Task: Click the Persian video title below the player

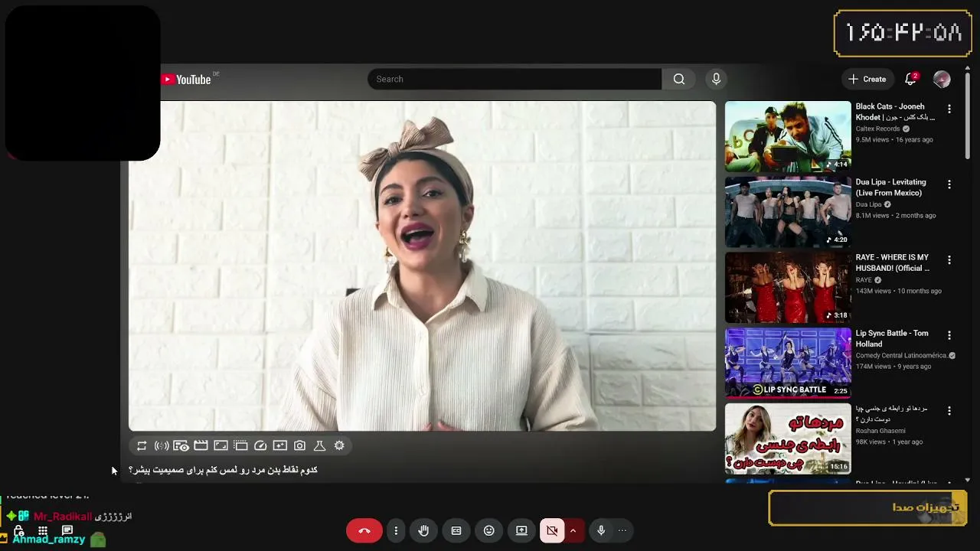Action: [x=223, y=470]
